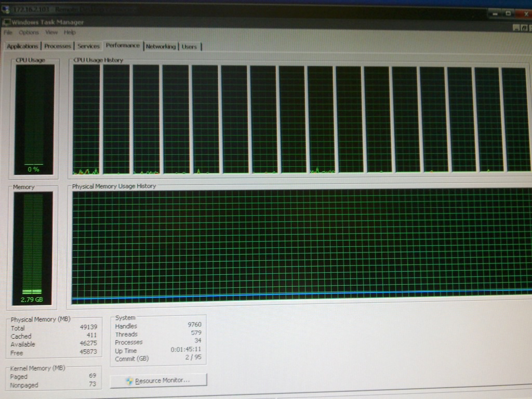This screenshot has width=532, height=399.
Task: Open the View menu
Action: [51, 32]
